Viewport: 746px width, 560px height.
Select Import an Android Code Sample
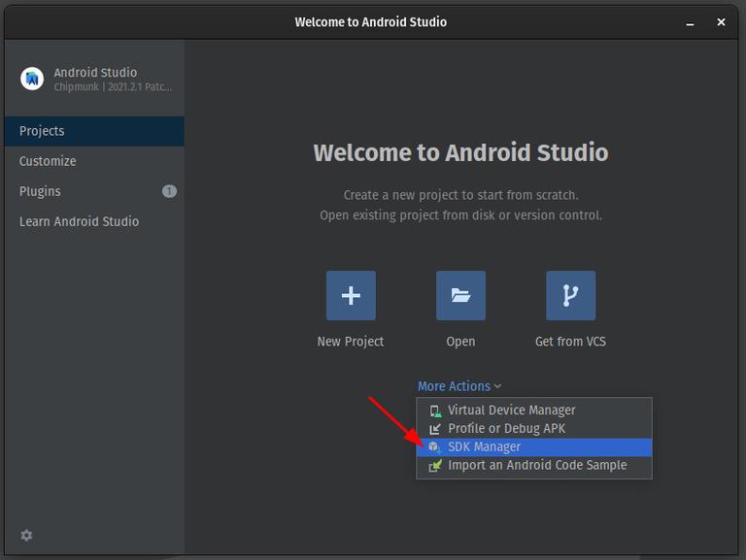point(534,466)
